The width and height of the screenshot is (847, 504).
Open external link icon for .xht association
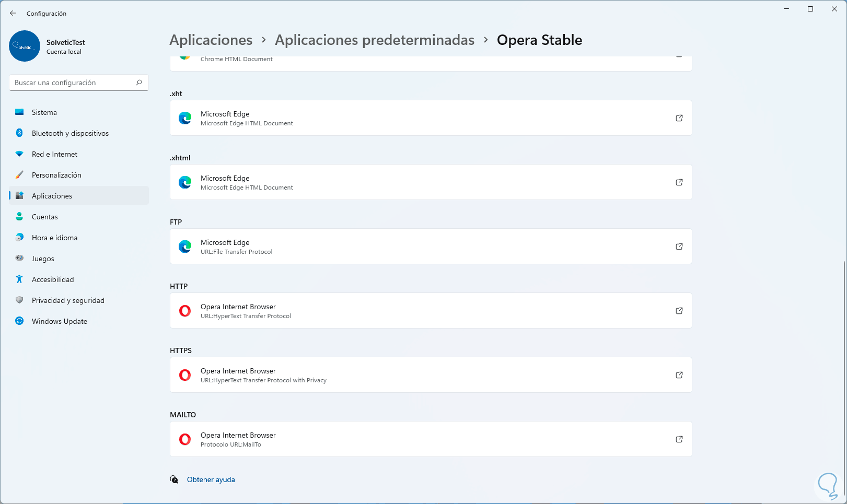679,118
